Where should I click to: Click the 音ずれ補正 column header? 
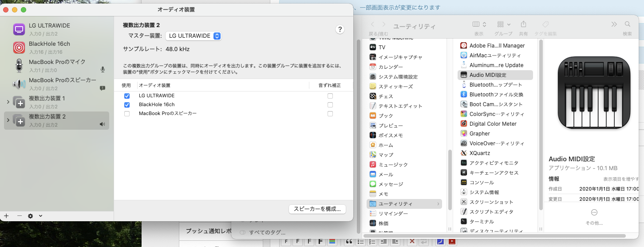[330, 85]
